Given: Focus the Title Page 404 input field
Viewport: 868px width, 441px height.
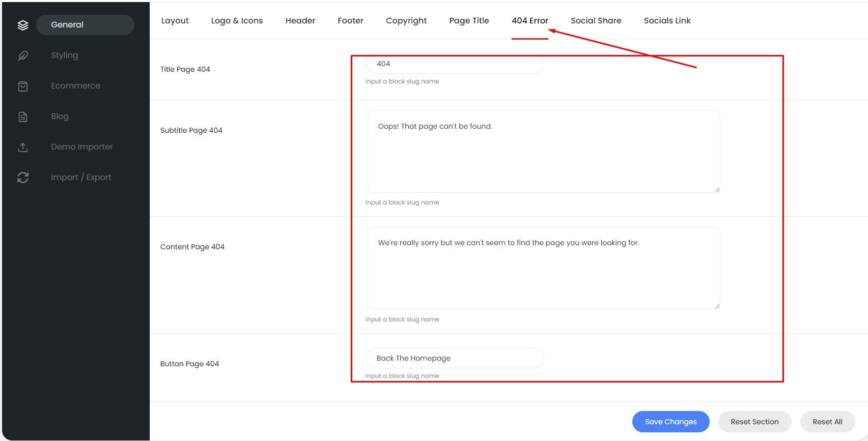Looking at the screenshot, I should click(455, 64).
